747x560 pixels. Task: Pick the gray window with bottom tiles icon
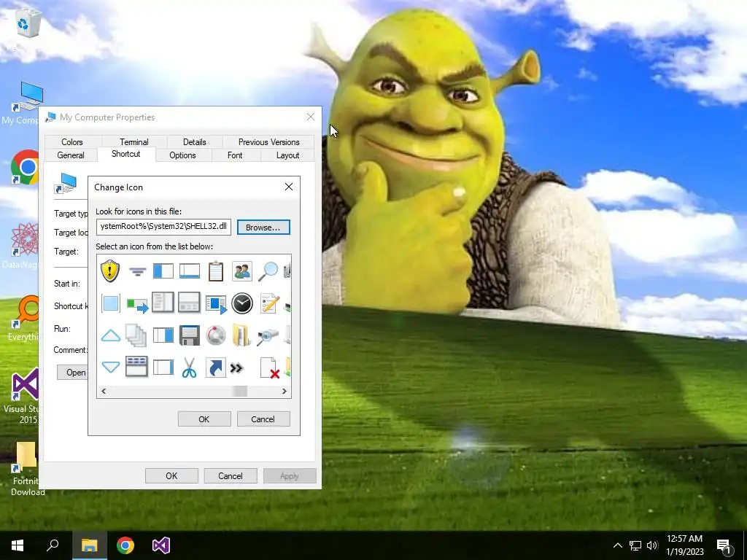click(189, 303)
